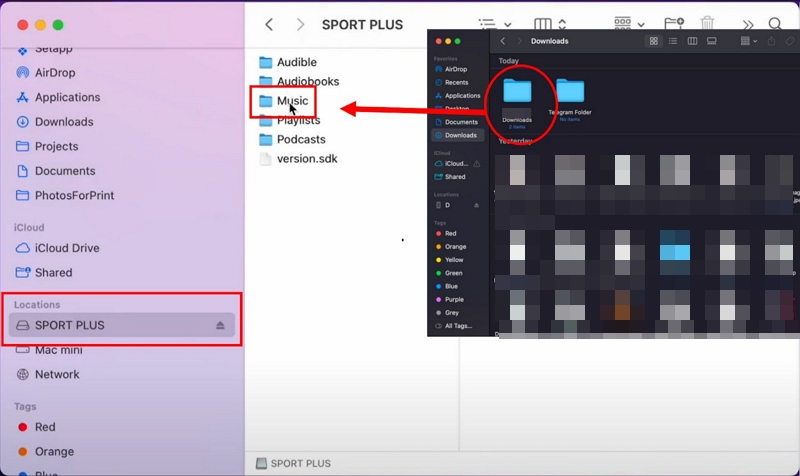Go forward in the SPORT PLUS window

[x=301, y=24]
